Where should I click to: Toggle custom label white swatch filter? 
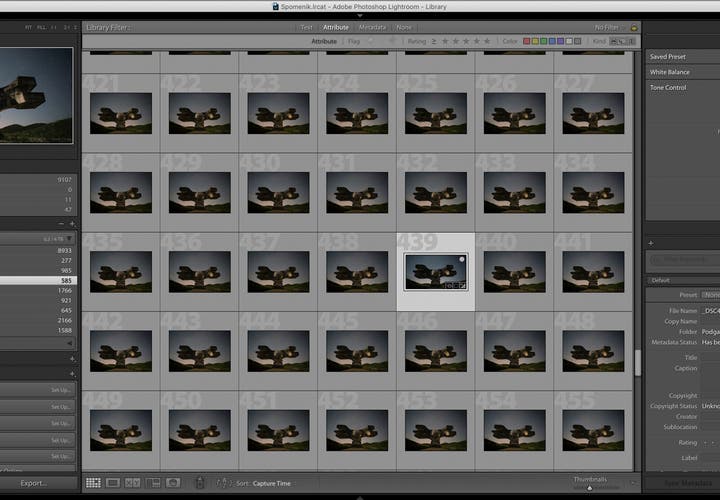(x=569, y=41)
